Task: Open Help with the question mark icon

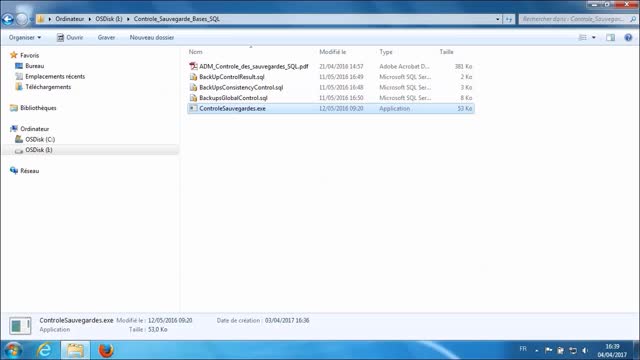Action: coord(628,38)
